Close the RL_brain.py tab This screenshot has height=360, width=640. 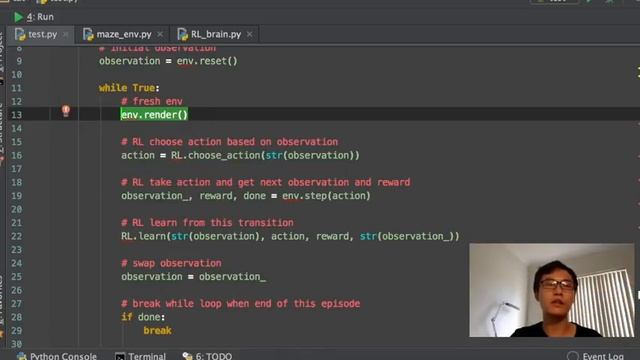point(249,35)
